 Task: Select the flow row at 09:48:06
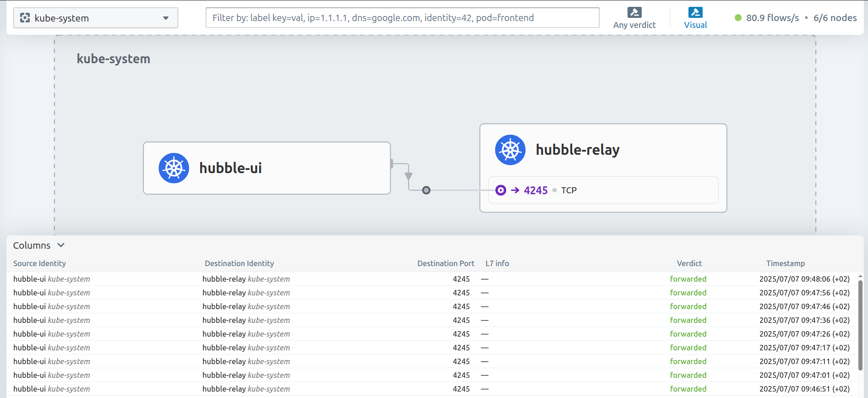tap(431, 279)
